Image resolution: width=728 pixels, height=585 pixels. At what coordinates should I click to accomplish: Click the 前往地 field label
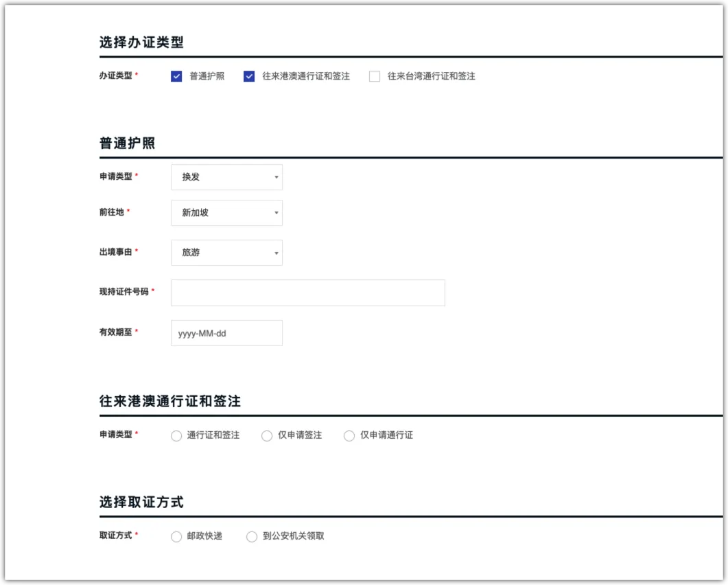tap(112, 212)
